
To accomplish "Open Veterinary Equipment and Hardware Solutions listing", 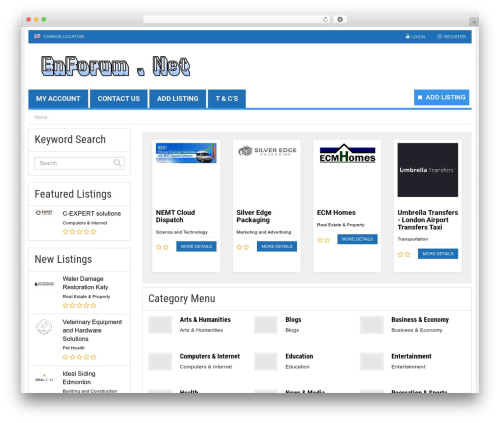I will click(92, 330).
